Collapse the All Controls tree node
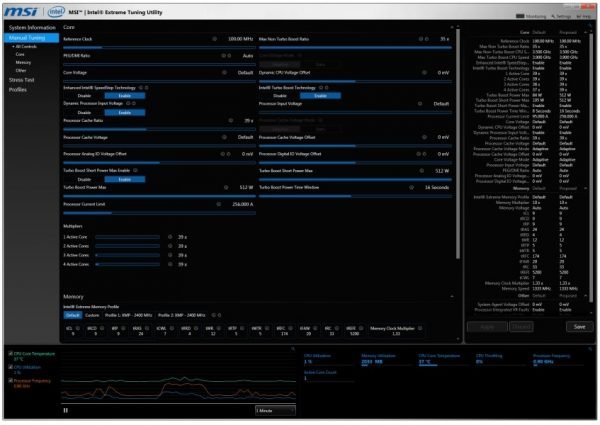This screenshot has height=425, width=600. click(13, 47)
